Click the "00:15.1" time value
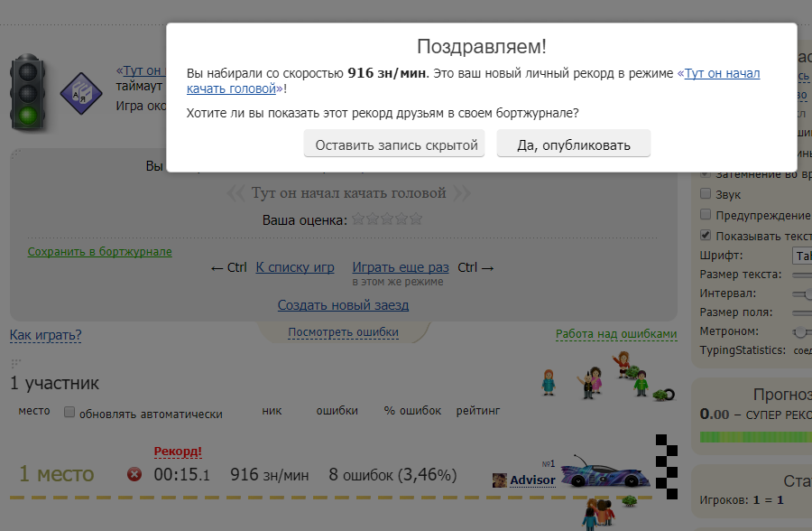The height and width of the screenshot is (531, 812). (181, 474)
